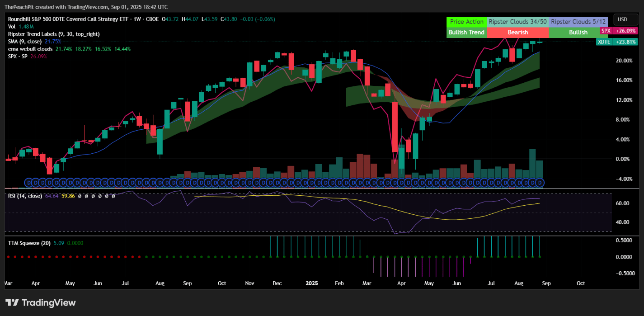Screen dimensions: 644x316
Task: Click the green Bullish status cell
Action: [x=578, y=32]
